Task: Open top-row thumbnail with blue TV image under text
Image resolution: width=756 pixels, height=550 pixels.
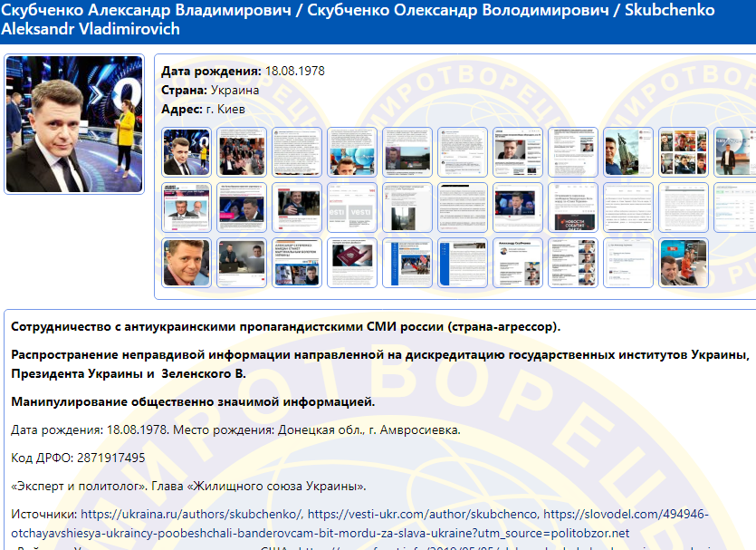Action: click(x=352, y=152)
